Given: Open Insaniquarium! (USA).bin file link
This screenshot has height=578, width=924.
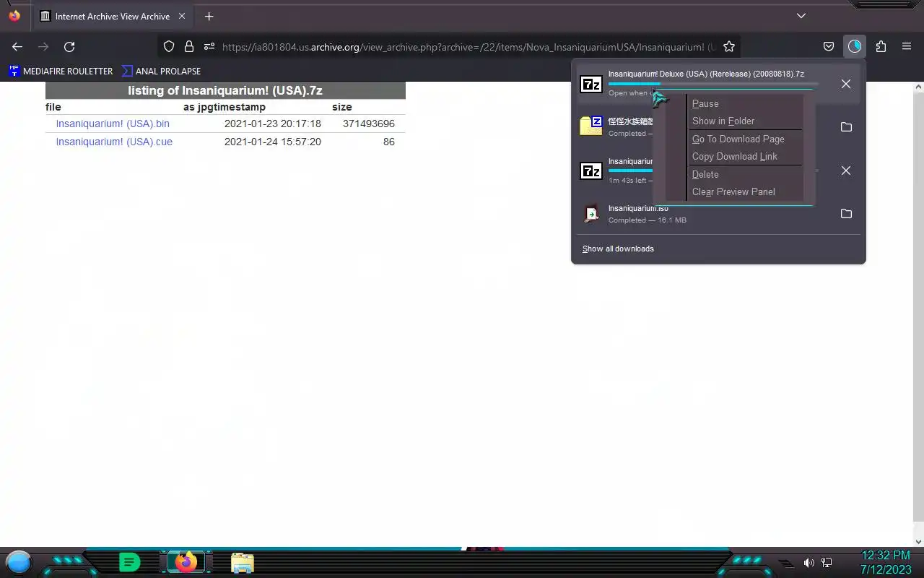Looking at the screenshot, I should pos(113,124).
